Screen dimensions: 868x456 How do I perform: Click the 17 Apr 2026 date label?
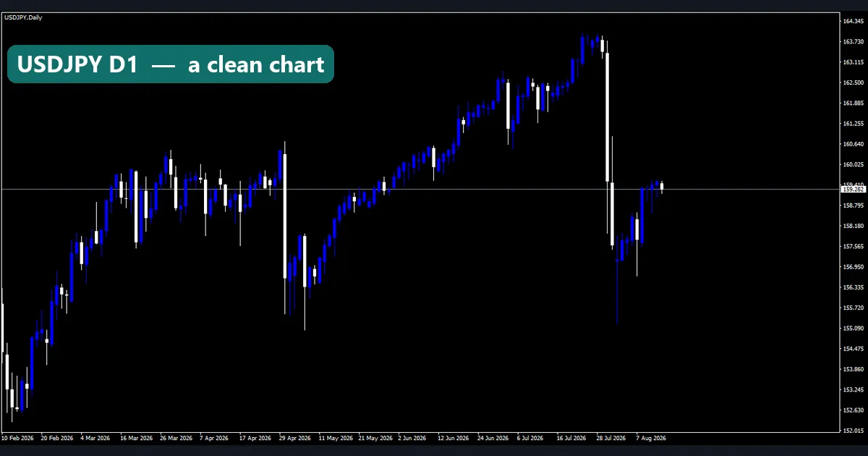[x=255, y=438]
